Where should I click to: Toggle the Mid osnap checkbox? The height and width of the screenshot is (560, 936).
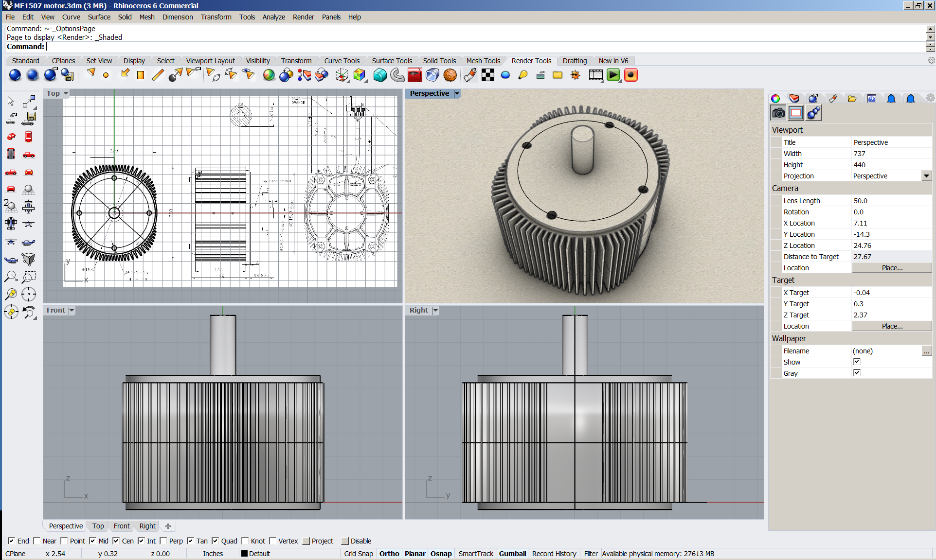tap(92, 541)
